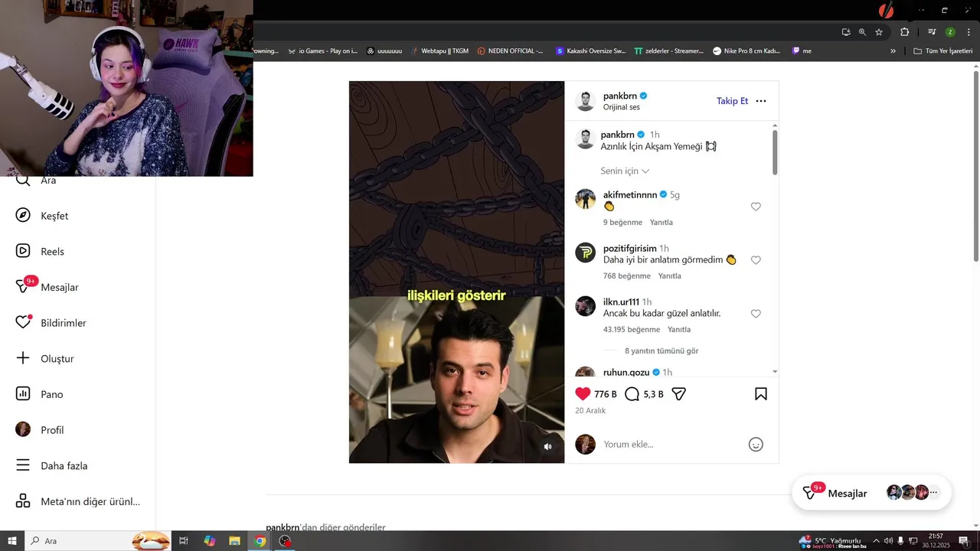Click Chrome extensions puzzle icon

[x=904, y=32]
